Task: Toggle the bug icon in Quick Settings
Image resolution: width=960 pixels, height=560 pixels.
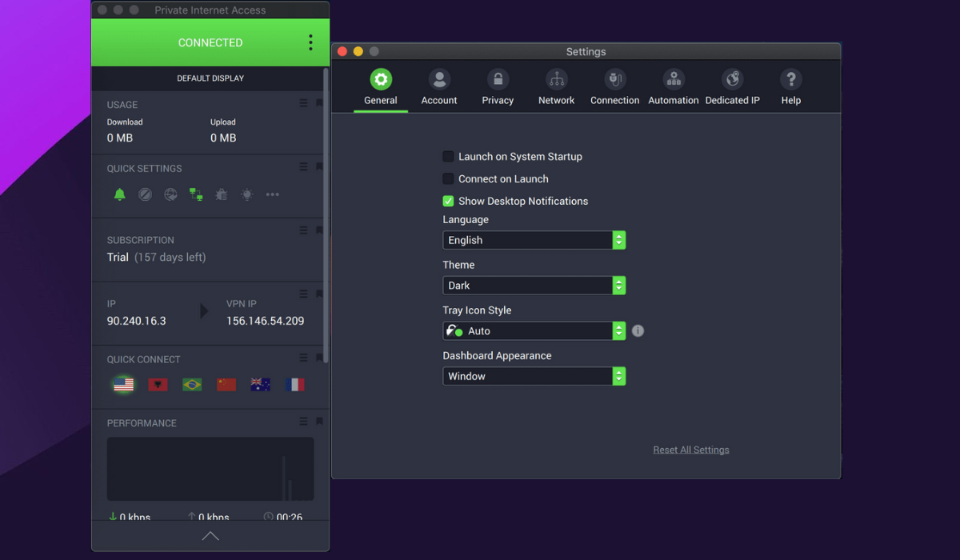Action: pos(222,194)
